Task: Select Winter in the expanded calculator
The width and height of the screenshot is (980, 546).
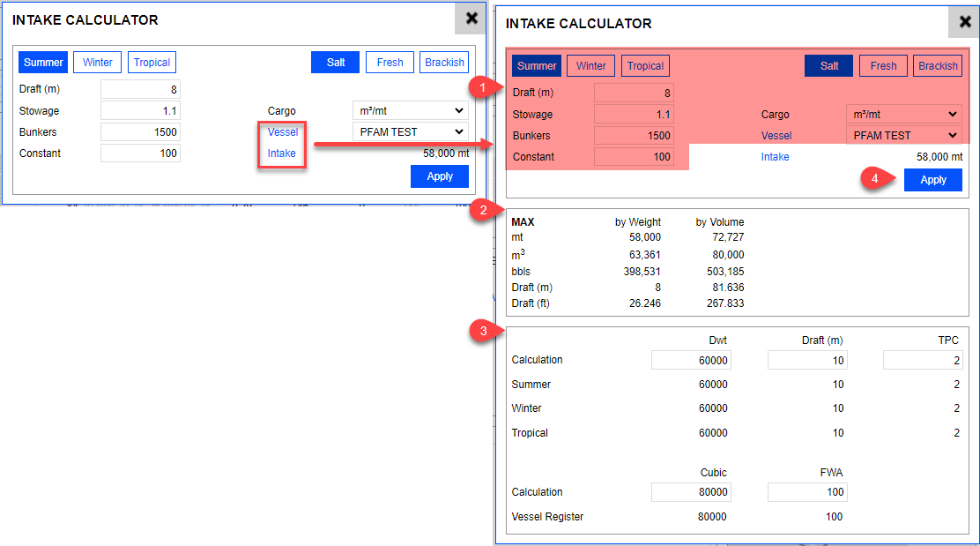Action: pyautogui.click(x=591, y=66)
